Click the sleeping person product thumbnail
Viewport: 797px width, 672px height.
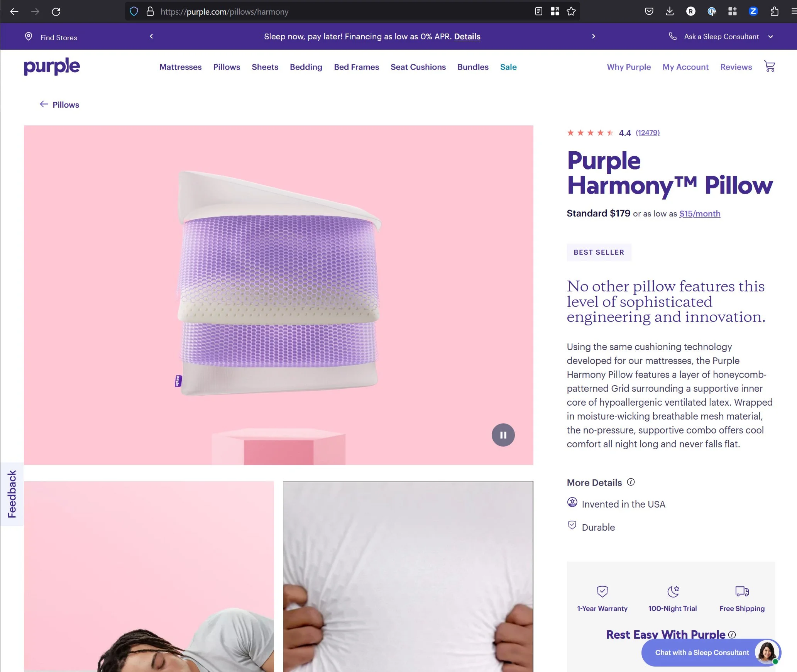pos(149,577)
